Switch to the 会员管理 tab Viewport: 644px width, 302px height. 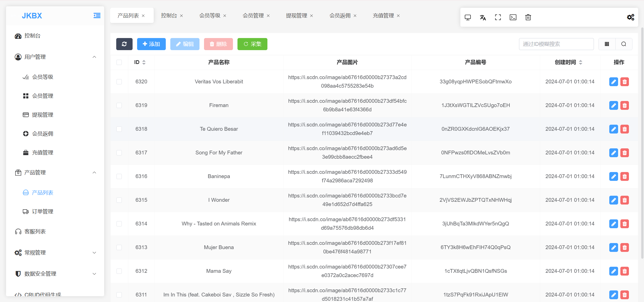click(253, 16)
